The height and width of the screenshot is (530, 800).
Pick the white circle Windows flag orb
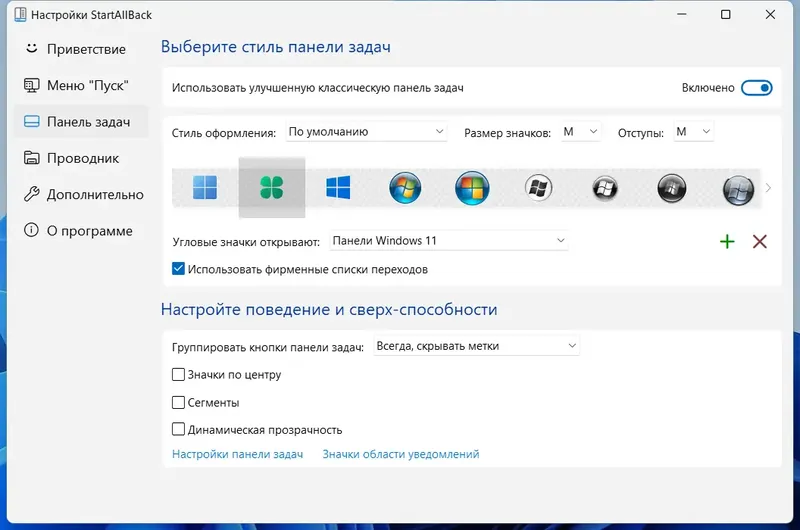(x=539, y=188)
